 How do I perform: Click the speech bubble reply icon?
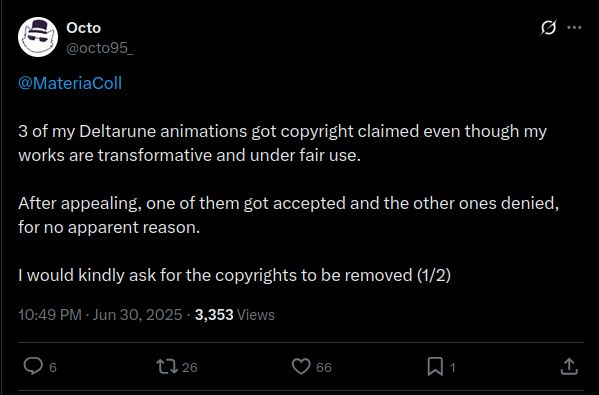coord(33,366)
